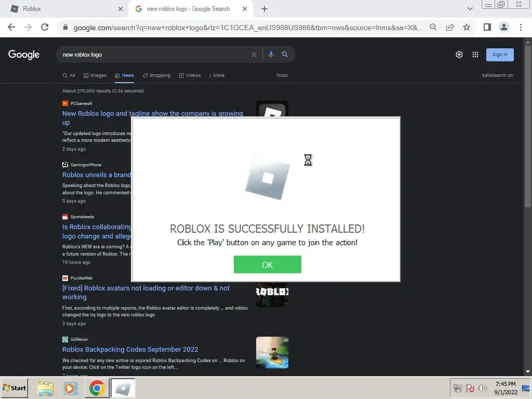Click the browser forward arrow
This screenshot has width=532, height=399.
[x=28, y=27]
